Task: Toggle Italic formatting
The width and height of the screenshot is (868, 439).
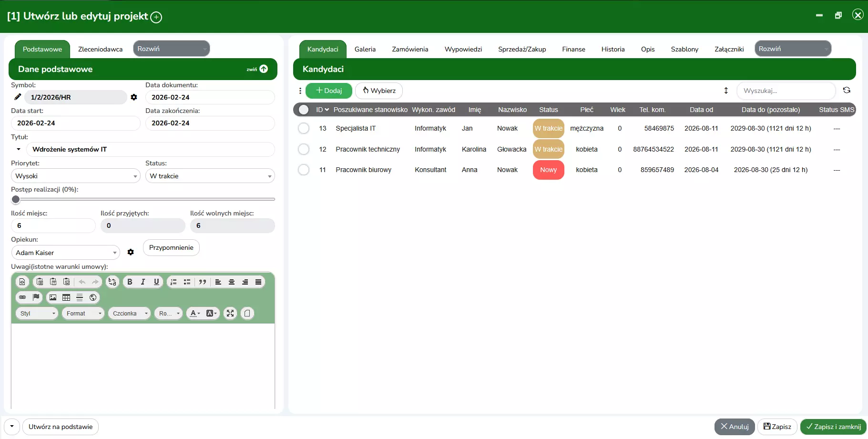Action: tap(143, 282)
